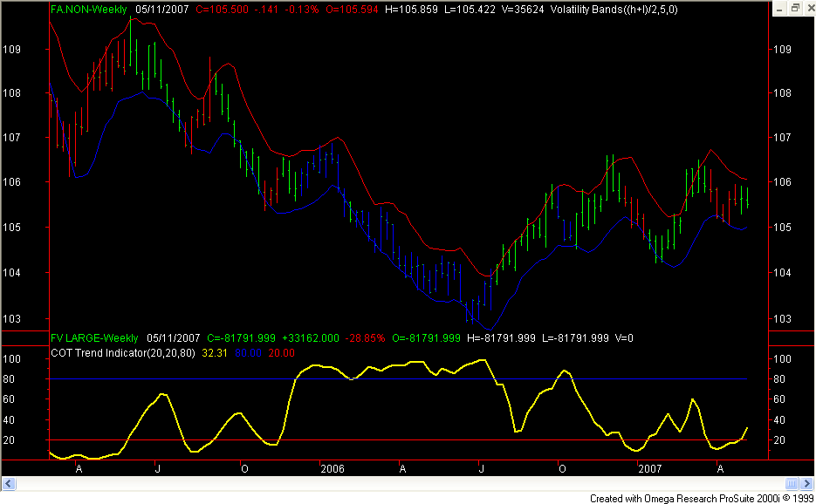Click 104 on the right price axis
Viewport: 816px width, 504px height.
coord(782,273)
